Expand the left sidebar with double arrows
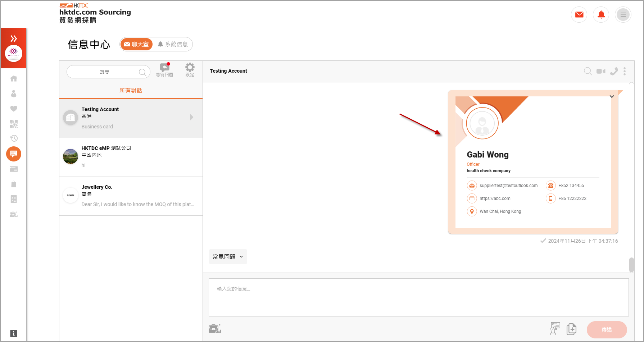Image resolution: width=644 pixels, height=342 pixels. pyautogui.click(x=14, y=38)
